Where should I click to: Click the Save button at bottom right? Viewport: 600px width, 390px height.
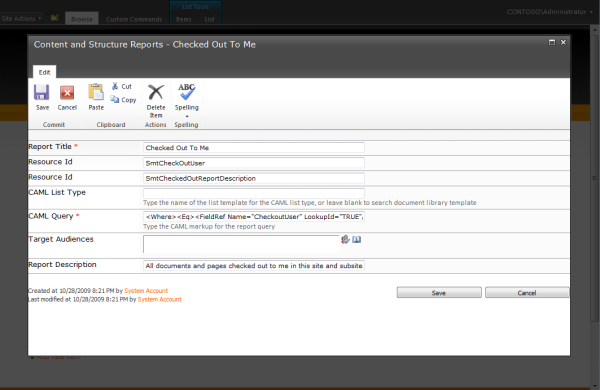pos(439,293)
